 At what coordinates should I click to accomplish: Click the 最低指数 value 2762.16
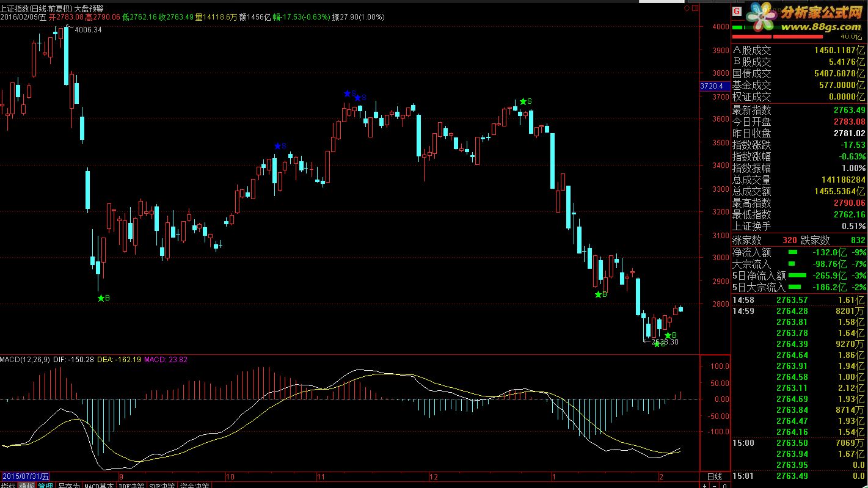[850, 215]
